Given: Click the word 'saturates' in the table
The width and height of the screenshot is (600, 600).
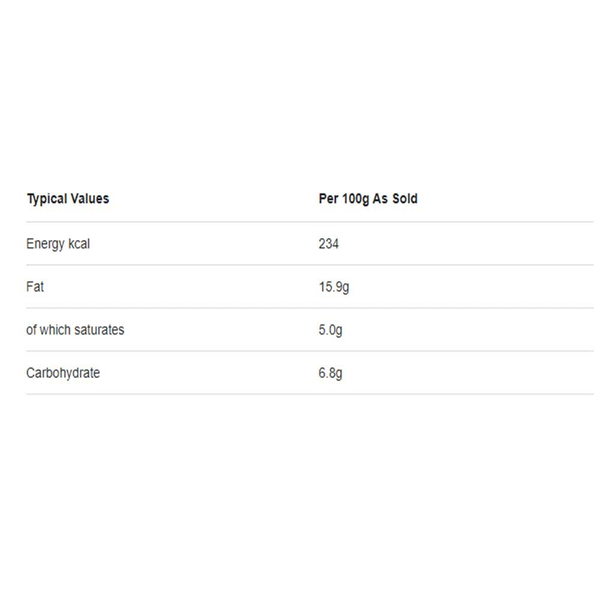Looking at the screenshot, I should coord(97,330).
